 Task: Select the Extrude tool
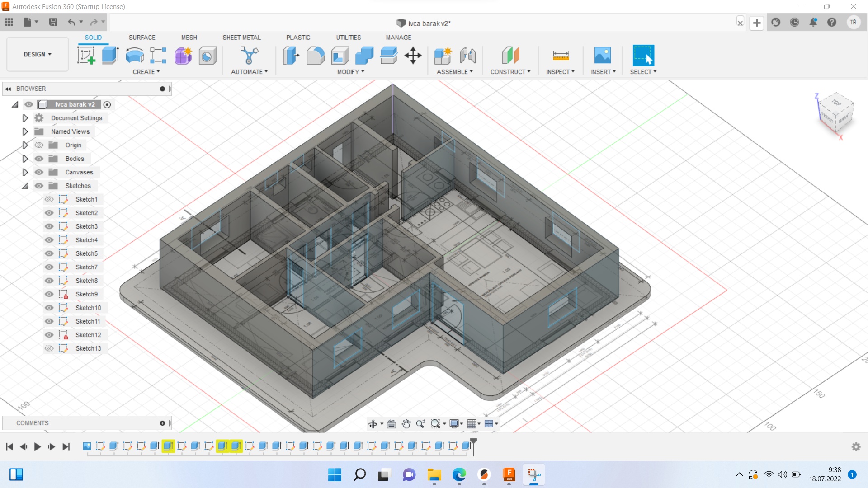click(x=110, y=56)
